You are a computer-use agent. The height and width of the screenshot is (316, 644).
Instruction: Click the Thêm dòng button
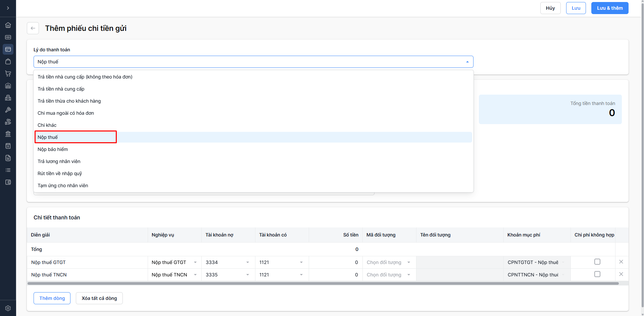coord(52,298)
